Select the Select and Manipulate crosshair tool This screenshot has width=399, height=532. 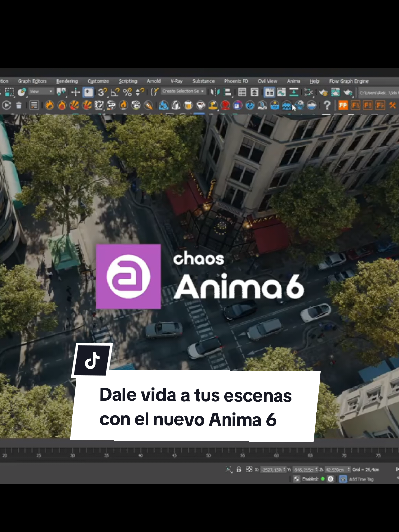(x=76, y=92)
